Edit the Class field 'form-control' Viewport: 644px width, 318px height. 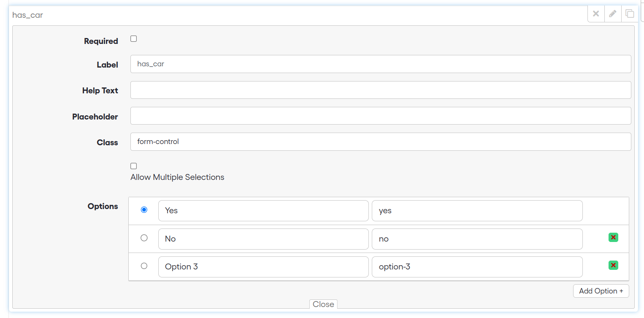click(x=380, y=142)
